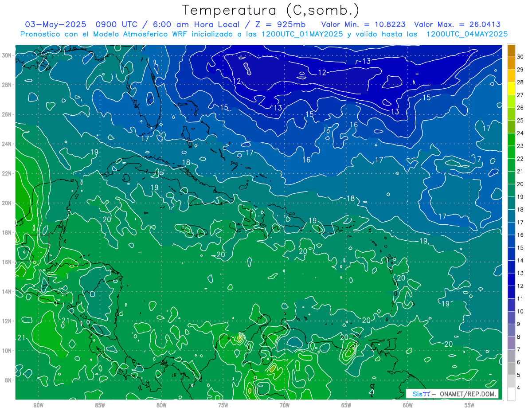Click the orange color band between 29 and 30

511,63
